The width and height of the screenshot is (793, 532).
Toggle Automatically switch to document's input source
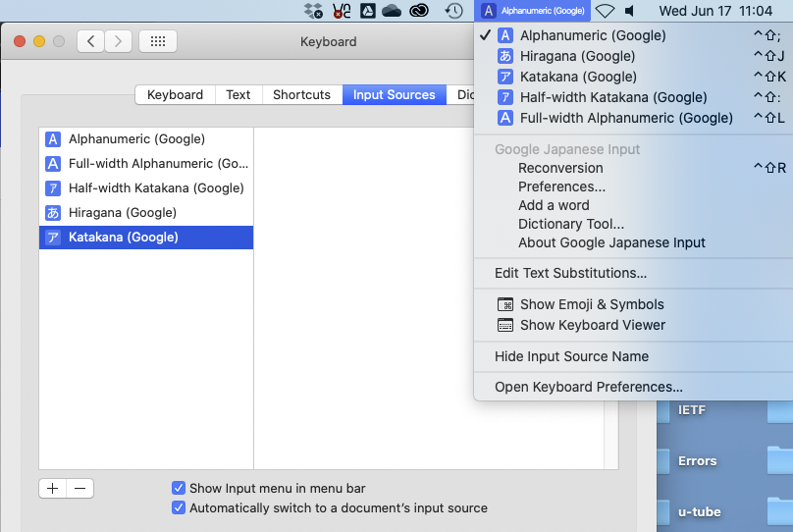(179, 507)
